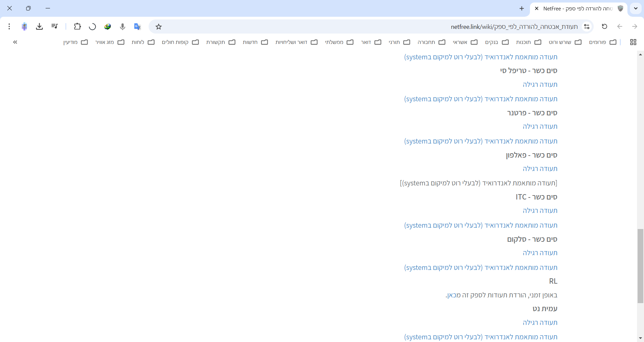Open a new tab with plus button

coord(522,8)
